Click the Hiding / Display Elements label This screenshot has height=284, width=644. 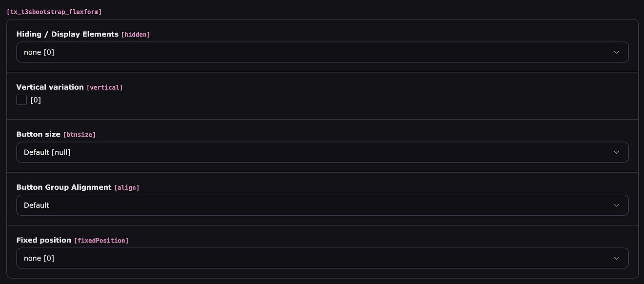pos(67,34)
